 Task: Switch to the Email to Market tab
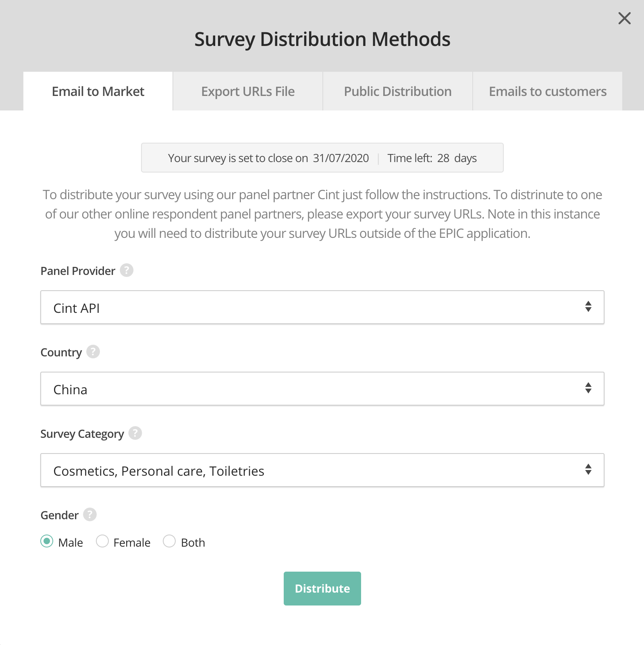click(x=98, y=92)
